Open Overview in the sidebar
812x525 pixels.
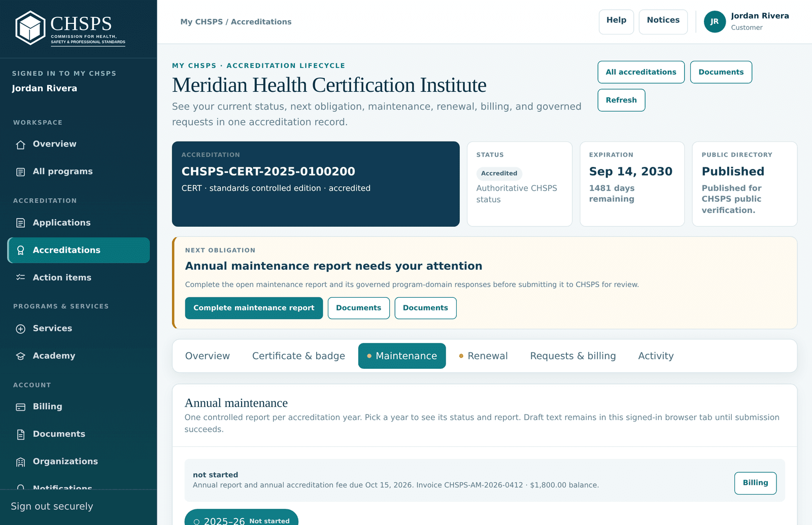point(79,144)
